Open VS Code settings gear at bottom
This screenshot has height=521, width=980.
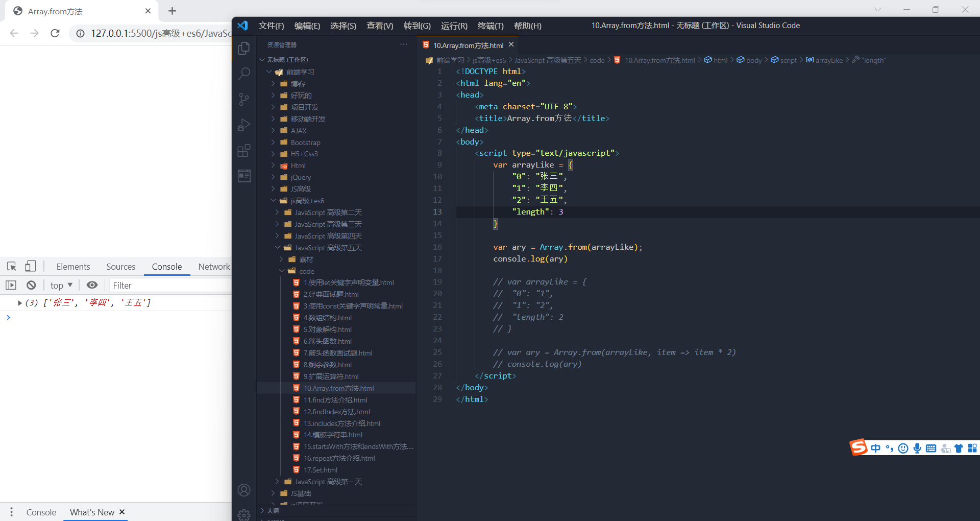(244, 515)
